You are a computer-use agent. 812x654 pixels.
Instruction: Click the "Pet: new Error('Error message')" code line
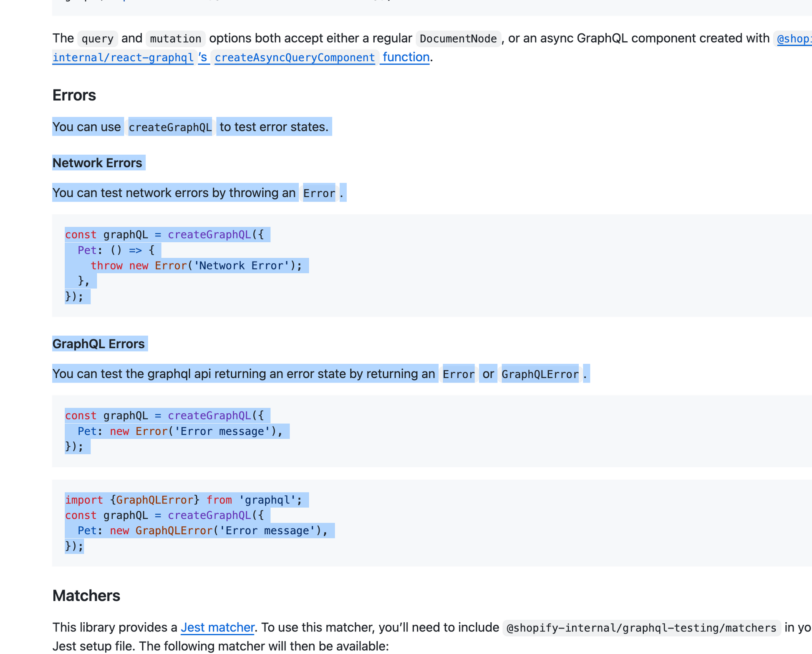click(180, 431)
